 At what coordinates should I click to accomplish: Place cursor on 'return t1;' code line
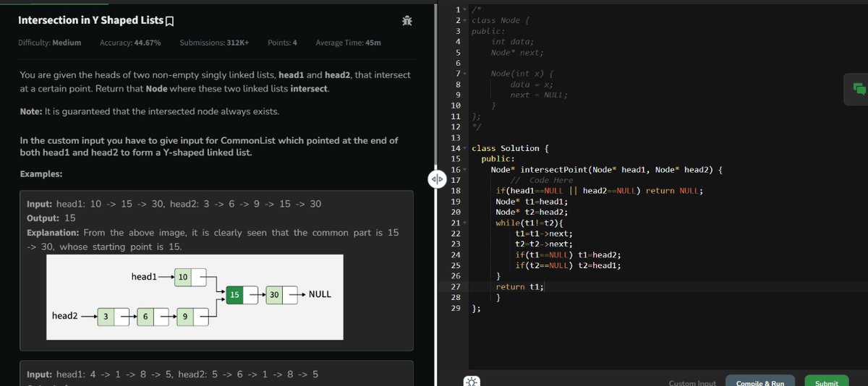coord(520,286)
